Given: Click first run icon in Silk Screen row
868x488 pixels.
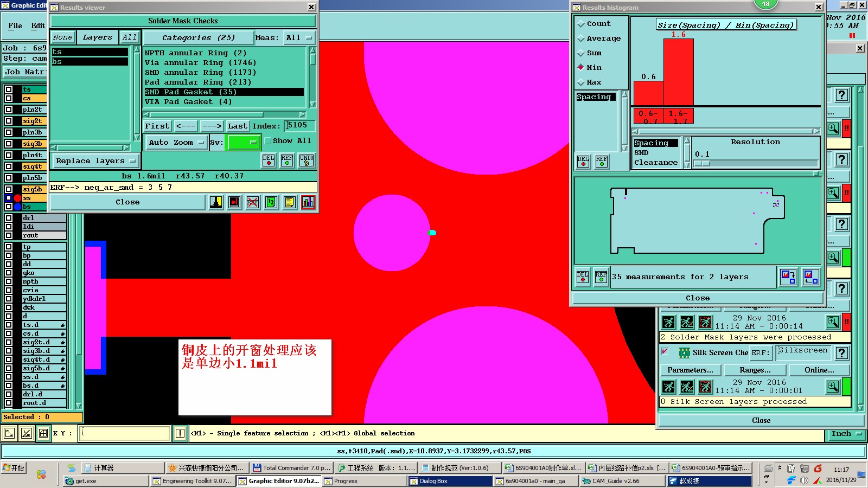Looking at the screenshot, I should point(669,387).
